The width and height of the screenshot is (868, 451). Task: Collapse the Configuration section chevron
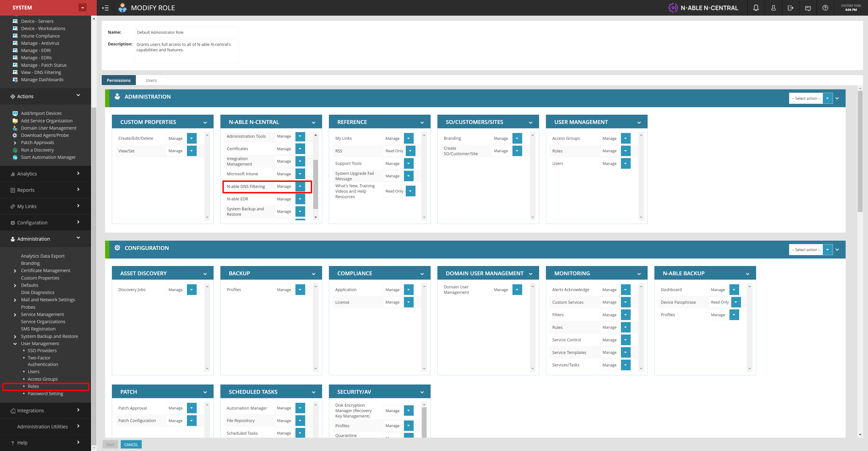click(837, 250)
